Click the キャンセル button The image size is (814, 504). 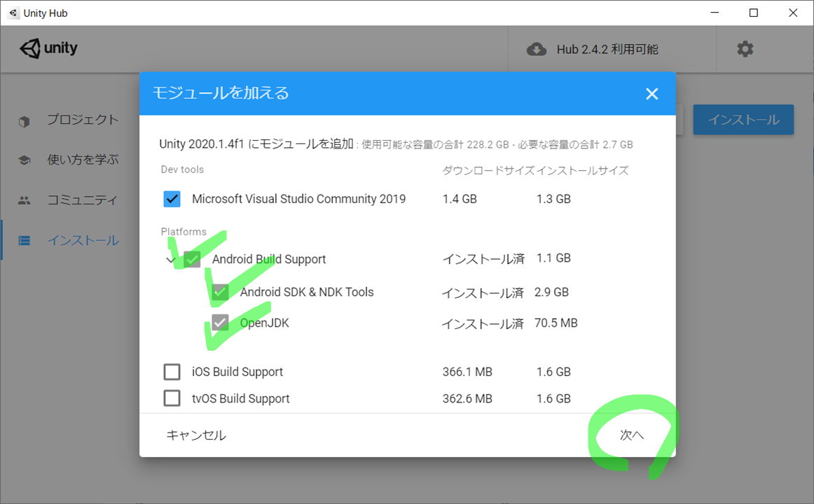tap(196, 435)
